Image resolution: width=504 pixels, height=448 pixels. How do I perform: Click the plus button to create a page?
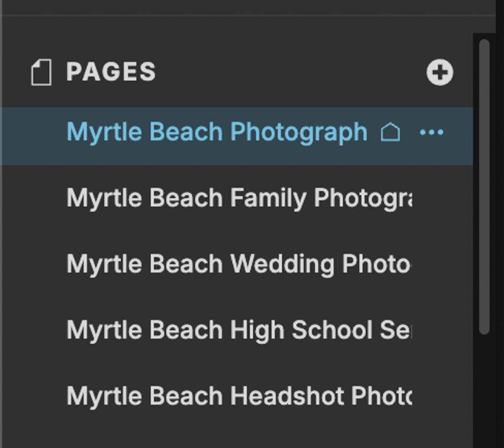(x=440, y=72)
